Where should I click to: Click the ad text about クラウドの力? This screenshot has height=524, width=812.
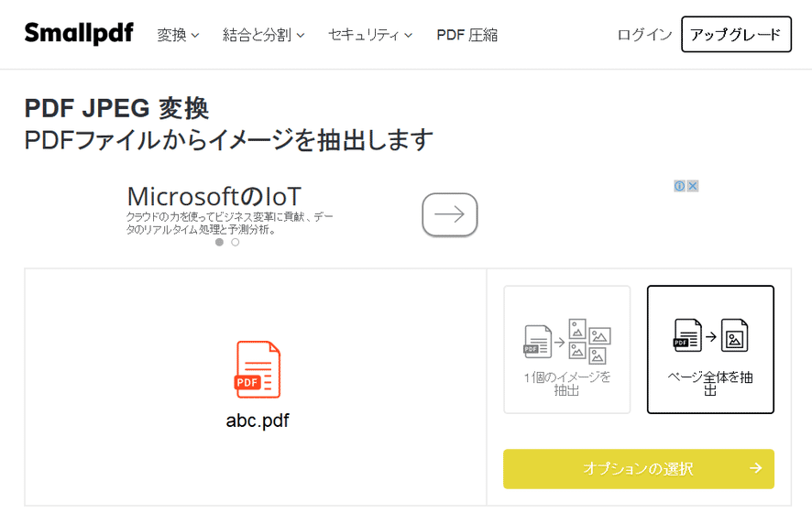pos(229,223)
